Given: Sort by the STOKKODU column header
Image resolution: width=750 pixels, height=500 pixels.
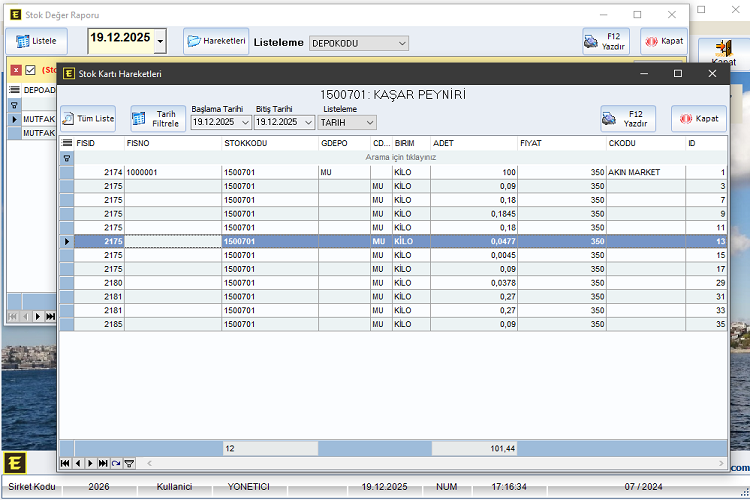Looking at the screenshot, I should coord(268,143).
